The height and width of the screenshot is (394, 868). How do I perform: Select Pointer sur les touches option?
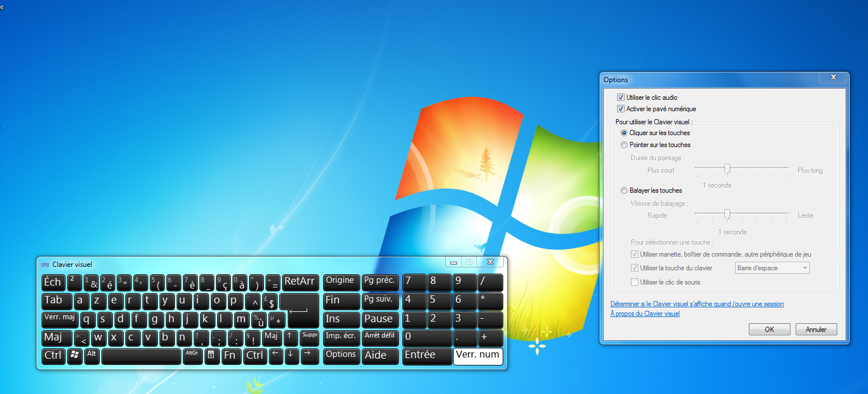click(624, 145)
